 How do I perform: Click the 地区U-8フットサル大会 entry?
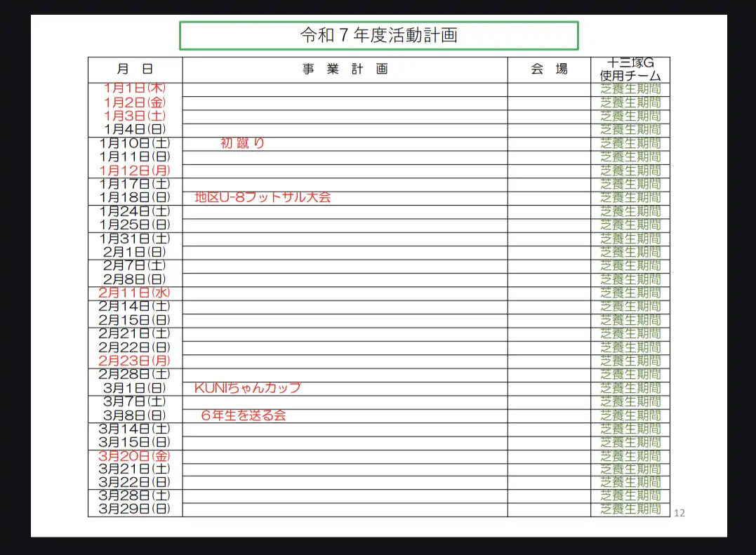tap(263, 197)
